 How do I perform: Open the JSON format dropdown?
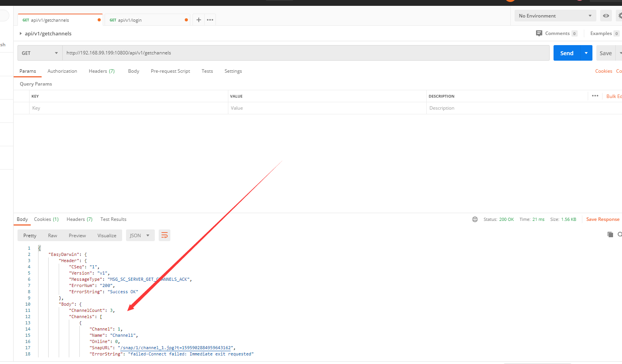(140, 235)
